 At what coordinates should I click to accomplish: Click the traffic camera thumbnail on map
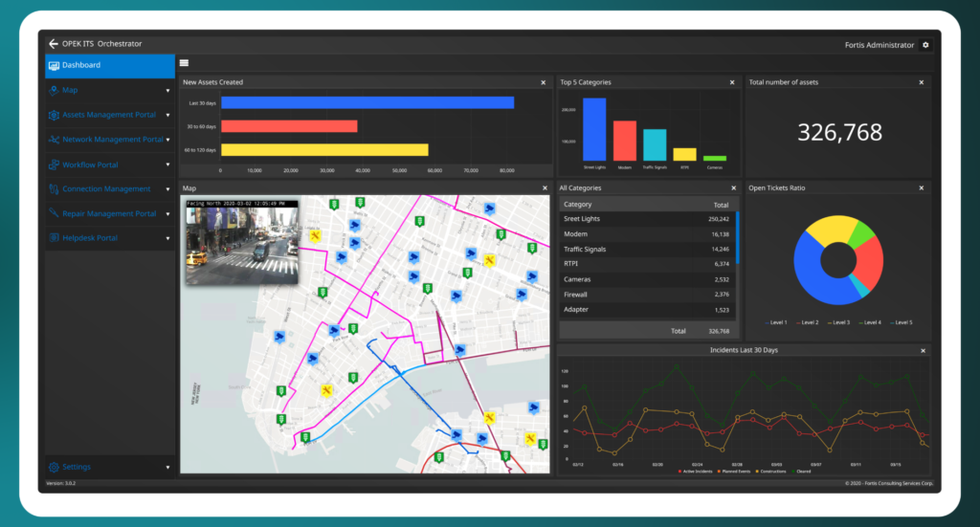click(x=242, y=244)
